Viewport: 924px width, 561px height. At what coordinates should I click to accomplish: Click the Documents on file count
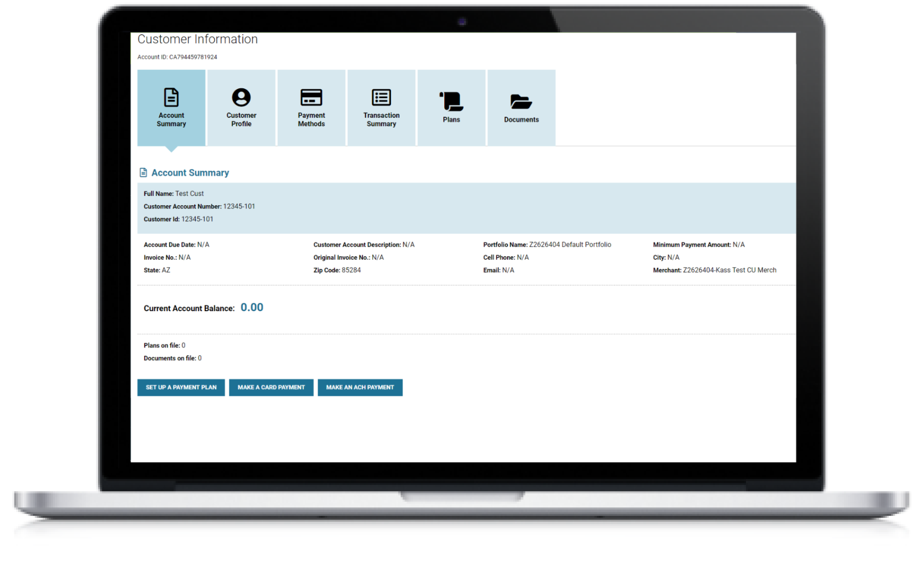point(199,358)
